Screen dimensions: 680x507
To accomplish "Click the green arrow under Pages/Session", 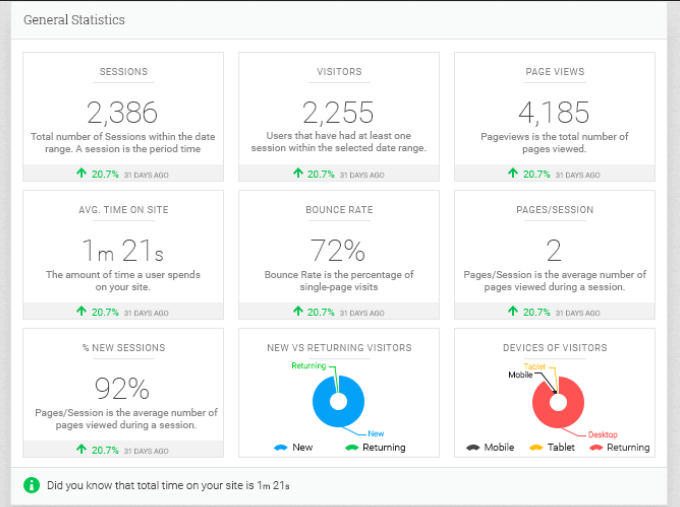I will (513, 312).
